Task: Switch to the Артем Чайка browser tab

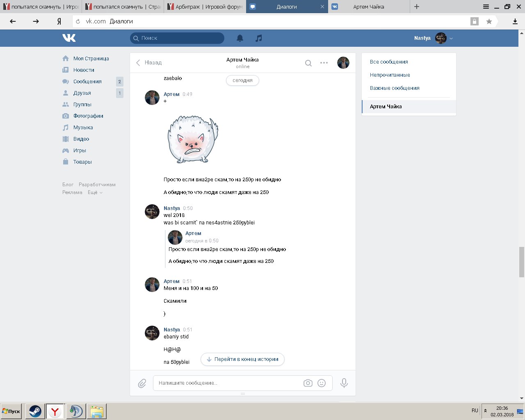Action: (369, 7)
